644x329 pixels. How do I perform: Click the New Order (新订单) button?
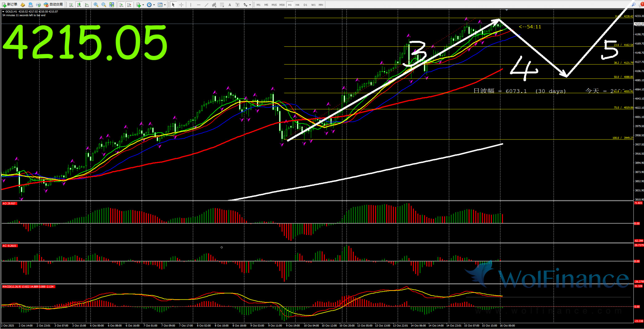click(x=10, y=5)
